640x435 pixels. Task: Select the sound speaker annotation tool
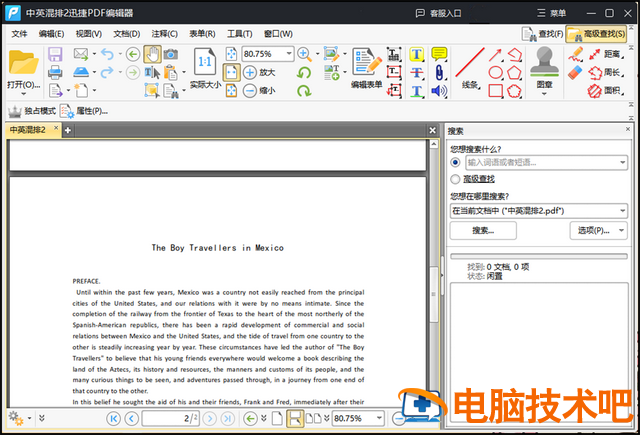click(439, 91)
